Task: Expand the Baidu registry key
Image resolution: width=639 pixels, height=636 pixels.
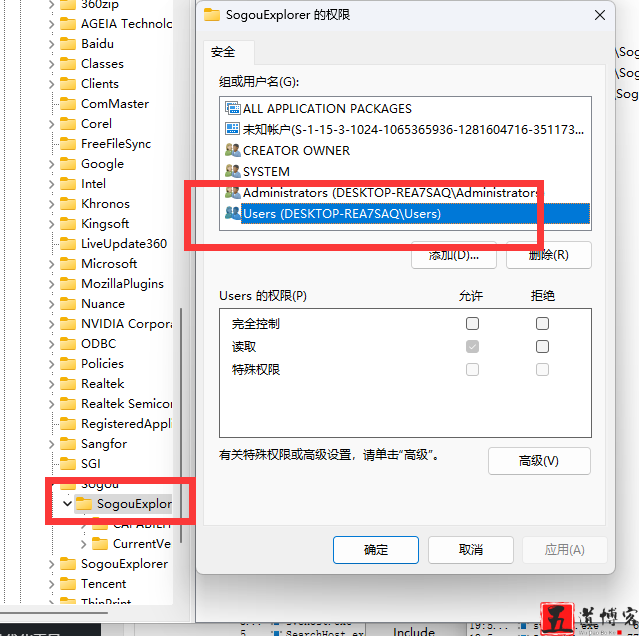Action: coord(51,44)
